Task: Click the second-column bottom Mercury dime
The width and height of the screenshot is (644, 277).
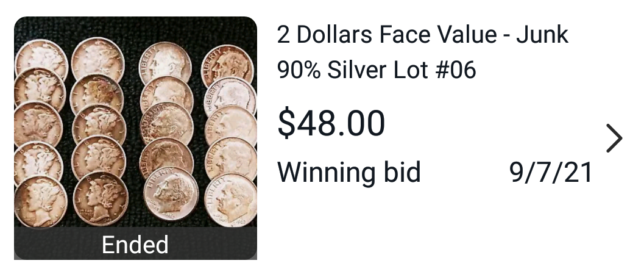Action: [101, 198]
